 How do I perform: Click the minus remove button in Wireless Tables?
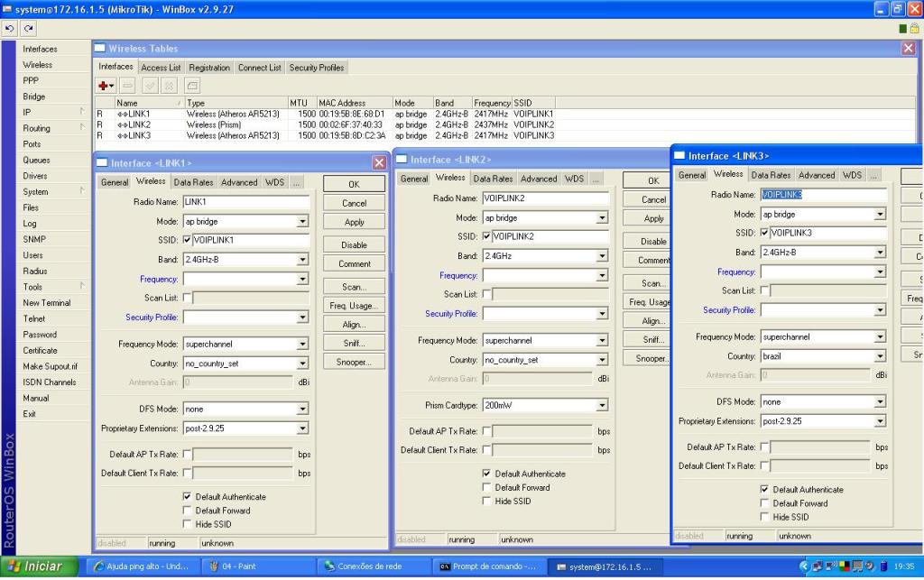[x=127, y=86]
